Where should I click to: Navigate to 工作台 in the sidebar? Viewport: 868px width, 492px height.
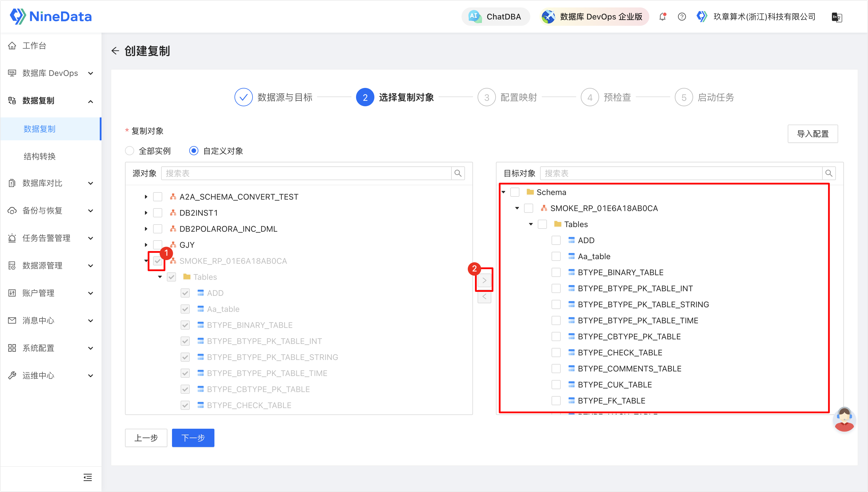pyautogui.click(x=34, y=46)
